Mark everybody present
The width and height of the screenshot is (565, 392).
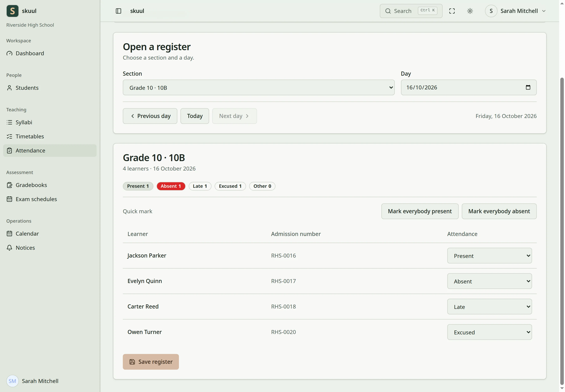click(x=420, y=211)
